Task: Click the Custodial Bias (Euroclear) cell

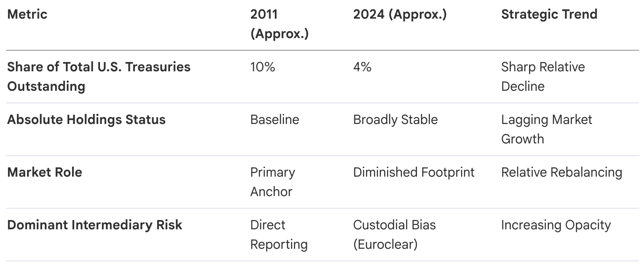Action: [394, 235]
